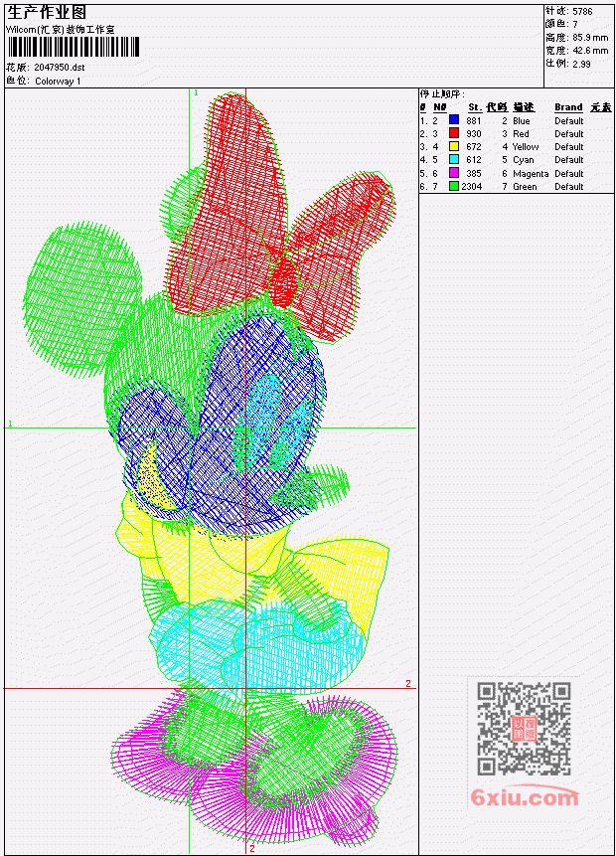Click the 代码 column header
Viewport: 616px width, 856px height.
tap(497, 107)
